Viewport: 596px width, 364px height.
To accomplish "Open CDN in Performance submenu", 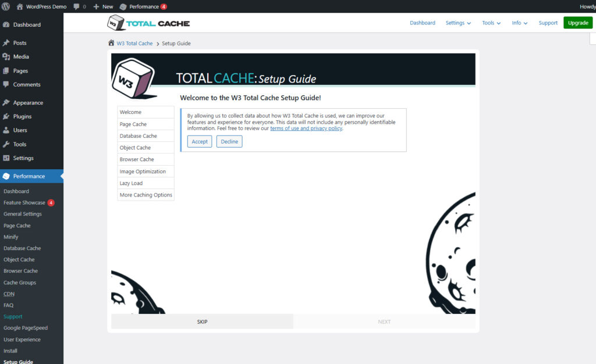I will tap(9, 294).
